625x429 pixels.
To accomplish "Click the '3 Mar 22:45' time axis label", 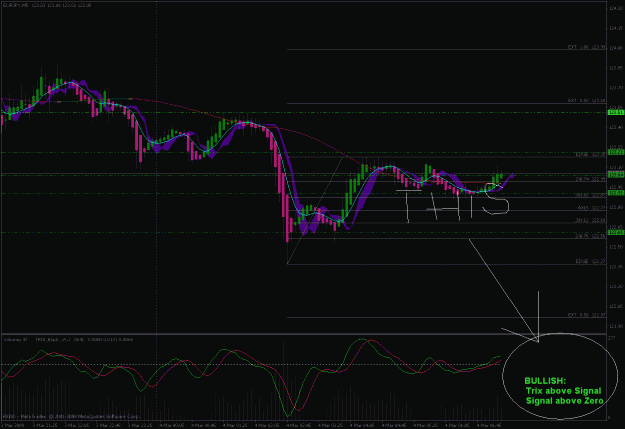I will click(107, 425).
